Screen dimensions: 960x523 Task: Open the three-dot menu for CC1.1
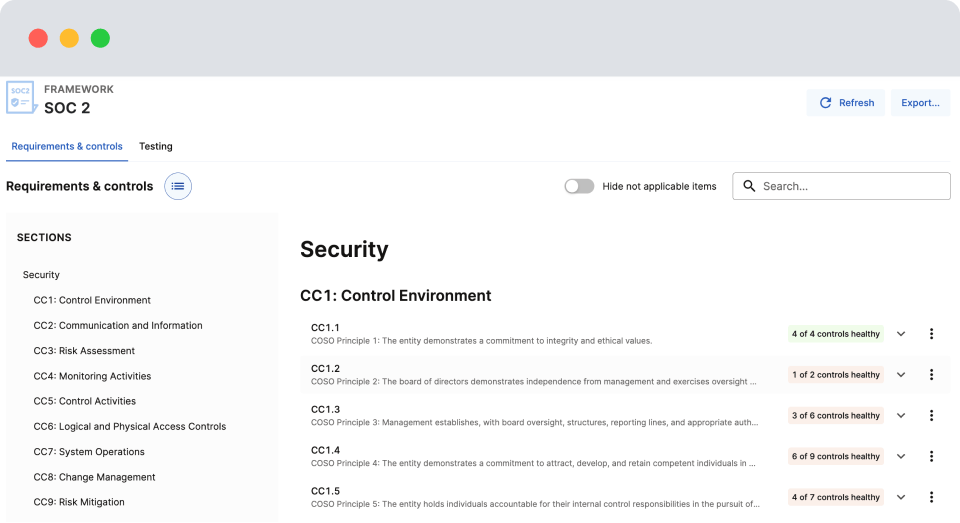point(931,334)
